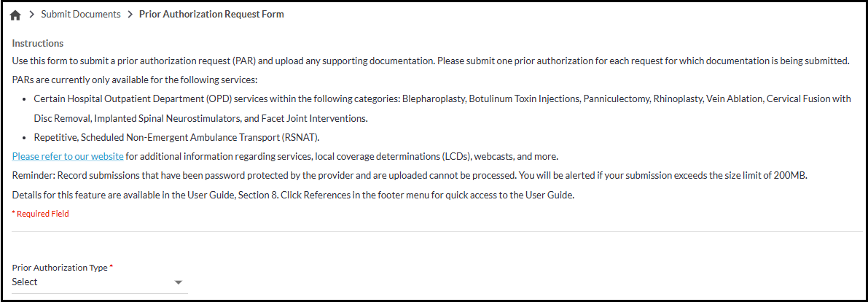Screen dimensions: 868x302
Task: Click the Home icon in the breadcrumb
Action: [x=15, y=15]
